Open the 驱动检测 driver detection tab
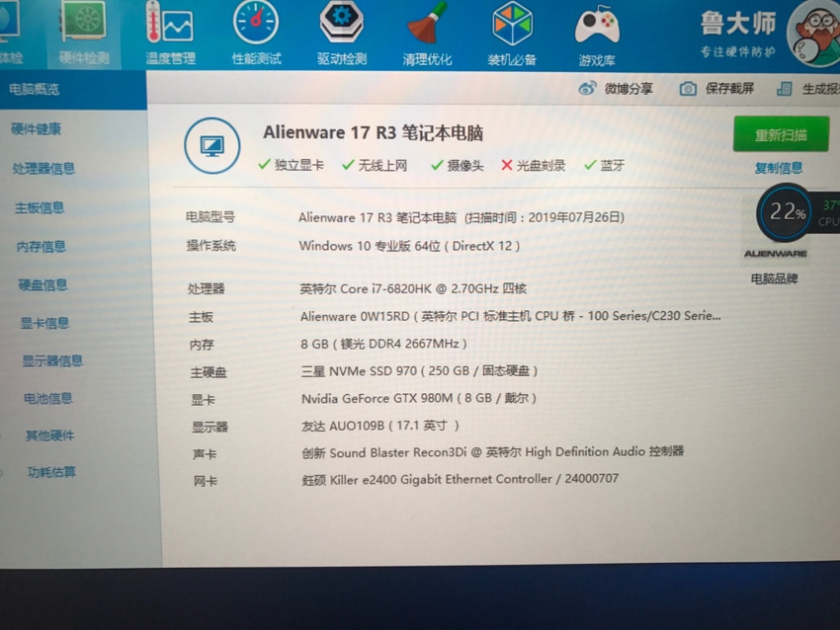Viewport: 840px width, 630px height. (x=342, y=35)
